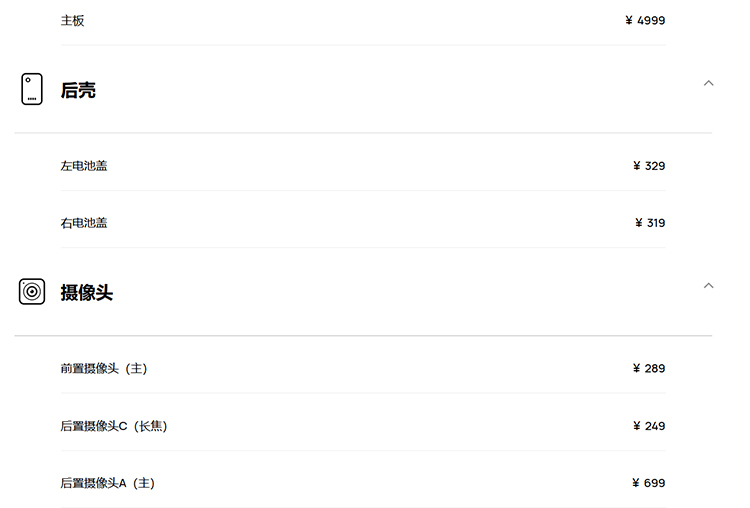Click the ¥ 289 front camera price

649,368
